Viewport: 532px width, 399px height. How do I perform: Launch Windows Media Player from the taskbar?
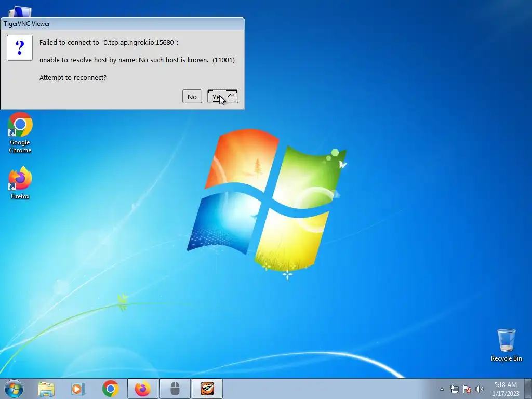coord(78,389)
